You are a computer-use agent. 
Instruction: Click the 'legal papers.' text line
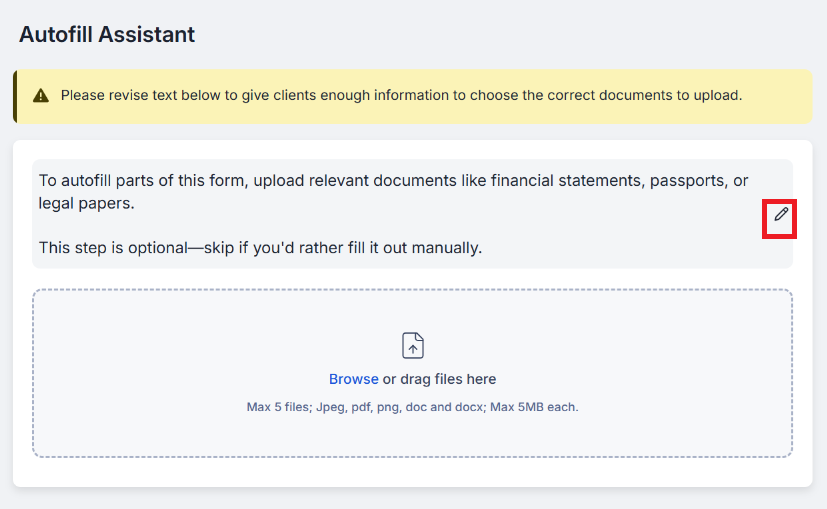point(86,203)
